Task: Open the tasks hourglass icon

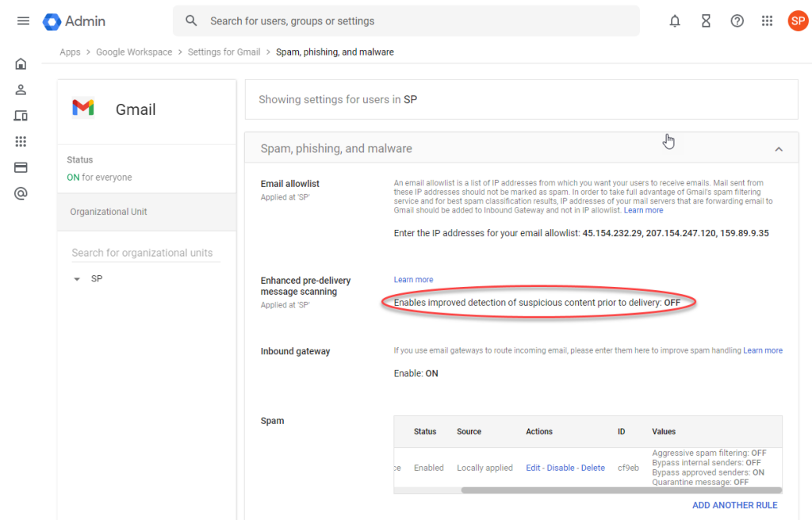Action: pos(706,21)
